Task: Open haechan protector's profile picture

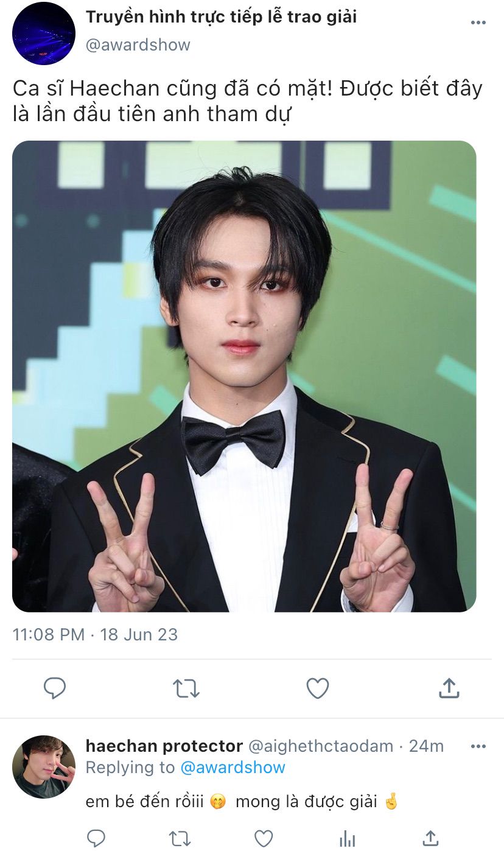Action: [44, 767]
